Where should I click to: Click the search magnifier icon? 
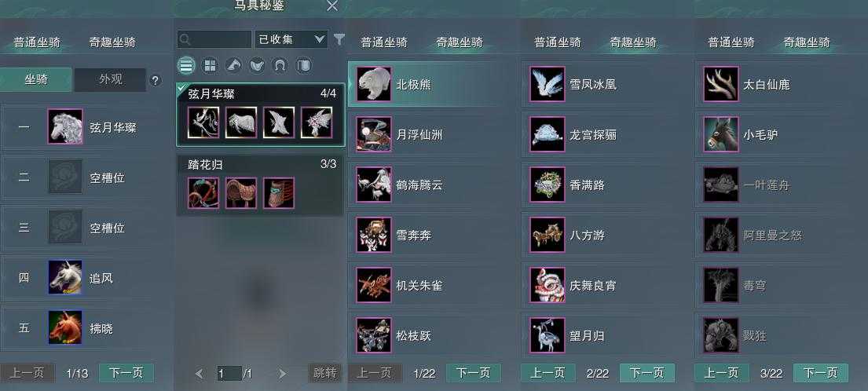(185, 39)
